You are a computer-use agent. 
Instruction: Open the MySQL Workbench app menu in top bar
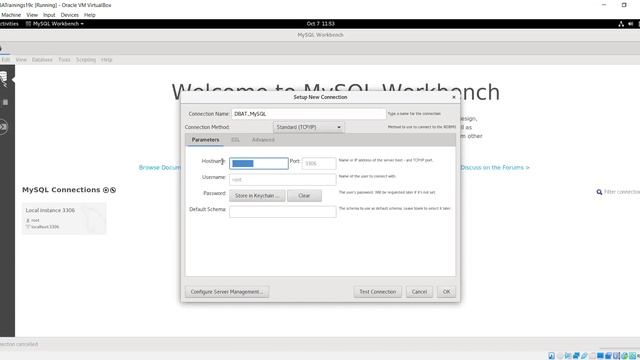point(55,24)
